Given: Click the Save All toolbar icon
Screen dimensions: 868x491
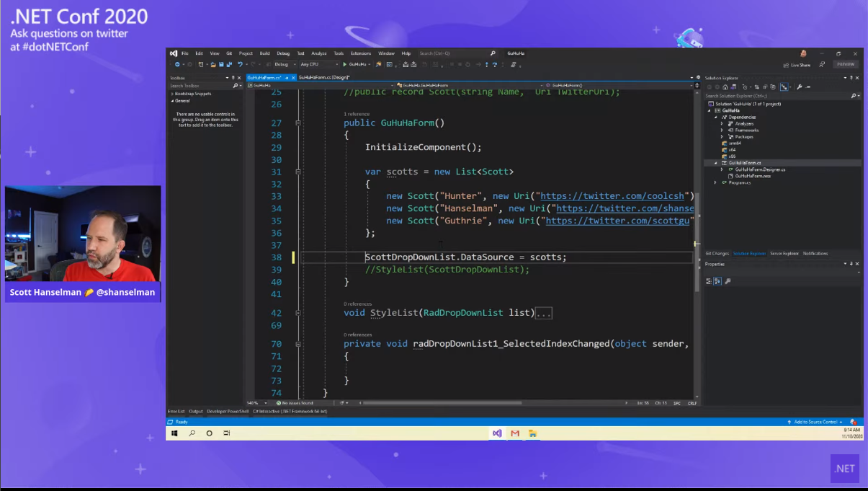Looking at the screenshot, I should [x=228, y=65].
